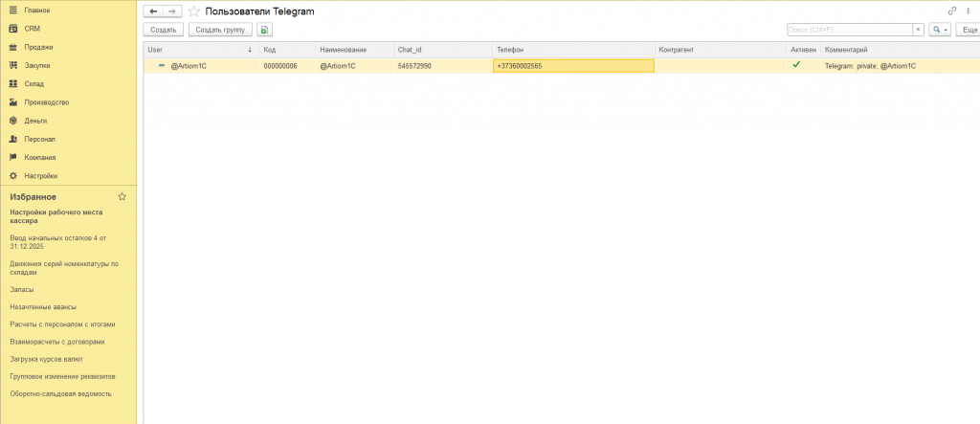Open the Компания menu section
Viewport: 980px width, 424px height.
pyautogui.click(x=39, y=158)
